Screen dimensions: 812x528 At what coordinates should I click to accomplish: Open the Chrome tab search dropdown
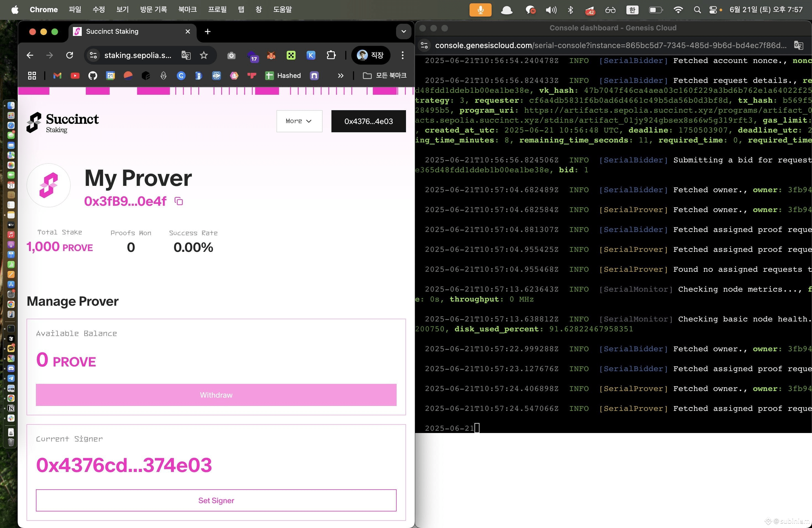[404, 31]
